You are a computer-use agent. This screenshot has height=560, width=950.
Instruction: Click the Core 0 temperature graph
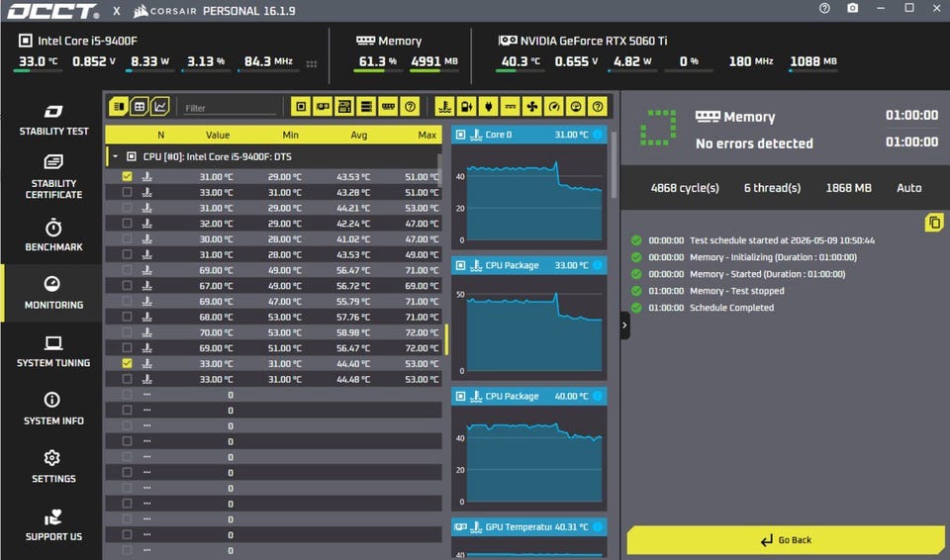[x=528, y=196]
